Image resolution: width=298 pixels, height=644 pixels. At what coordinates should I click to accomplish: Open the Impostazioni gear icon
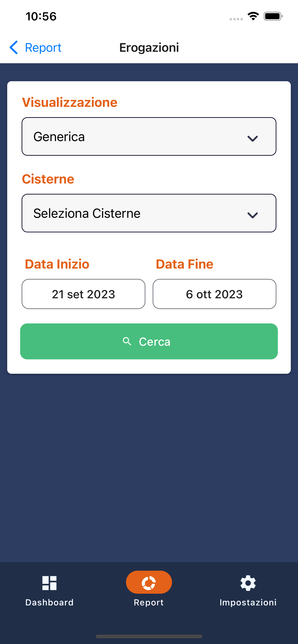(248, 583)
